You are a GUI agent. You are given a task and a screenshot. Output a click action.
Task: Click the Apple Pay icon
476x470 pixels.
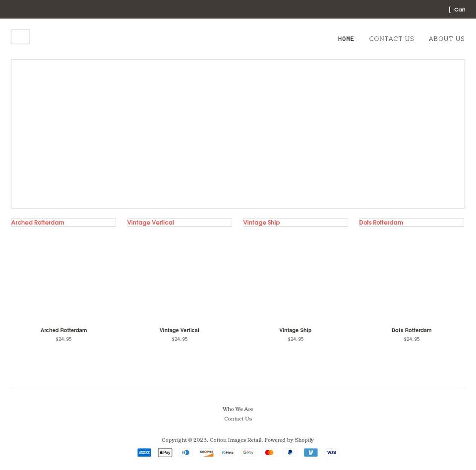point(165,452)
